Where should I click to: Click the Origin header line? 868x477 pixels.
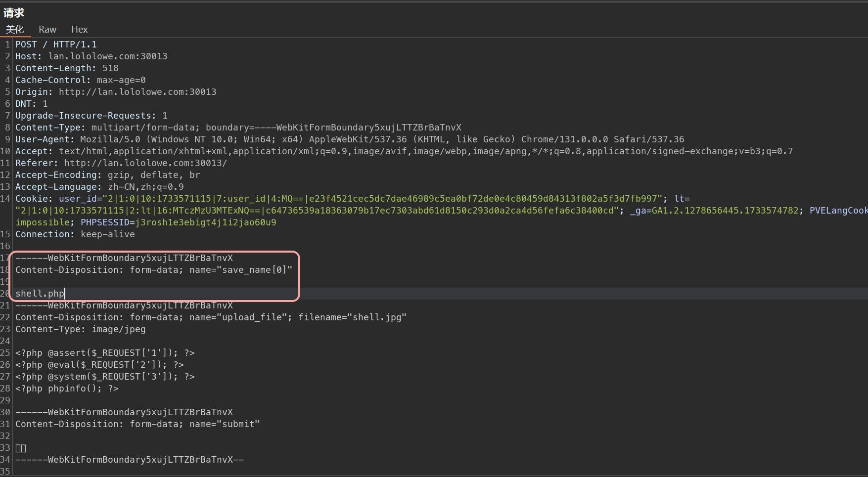coord(116,92)
